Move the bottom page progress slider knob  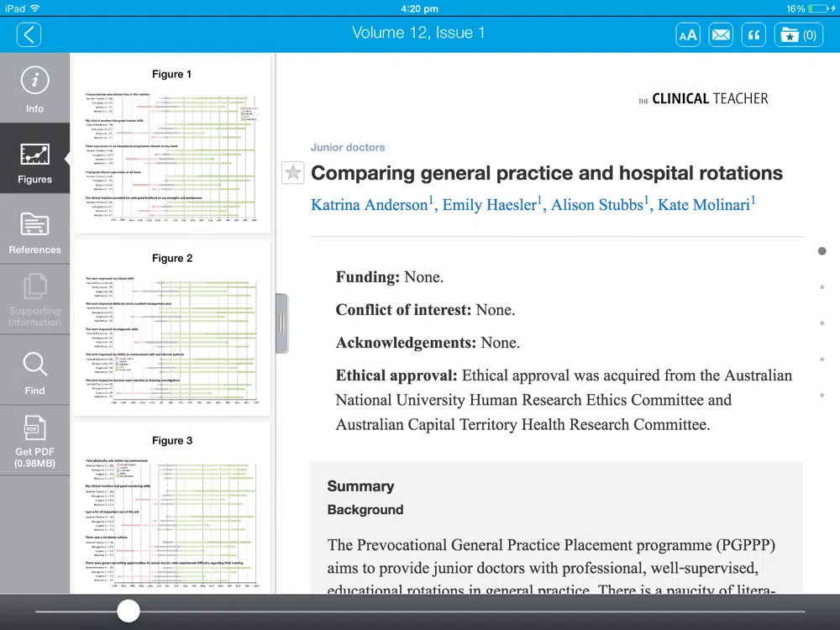(x=129, y=611)
